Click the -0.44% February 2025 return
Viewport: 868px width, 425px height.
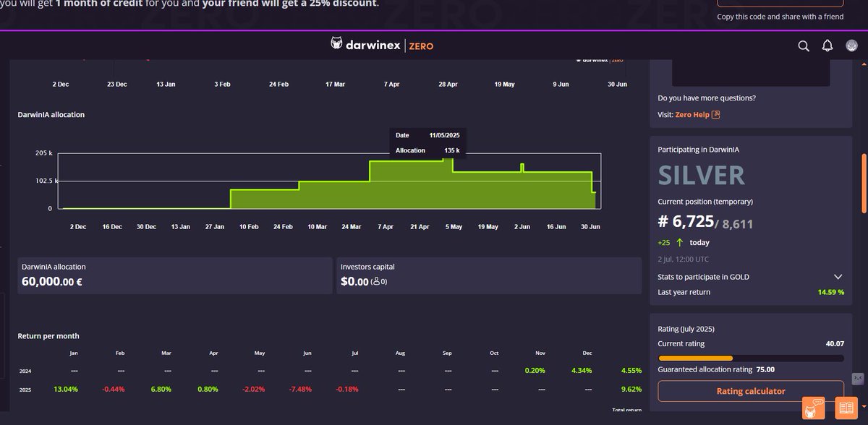tap(115, 389)
